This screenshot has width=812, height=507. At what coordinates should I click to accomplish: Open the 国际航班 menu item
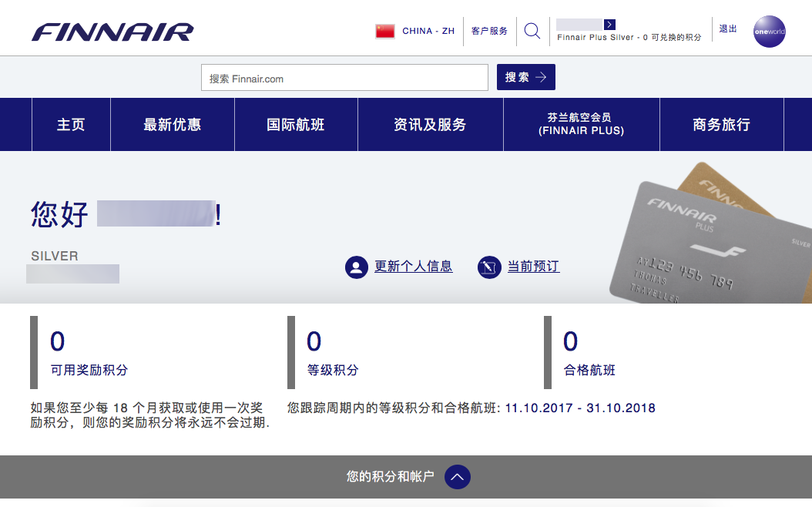(296, 124)
